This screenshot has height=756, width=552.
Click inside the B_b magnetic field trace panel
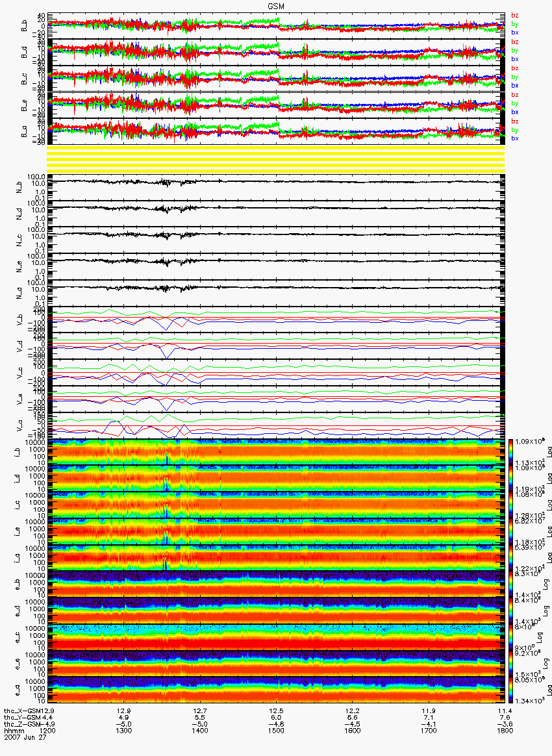point(276,25)
